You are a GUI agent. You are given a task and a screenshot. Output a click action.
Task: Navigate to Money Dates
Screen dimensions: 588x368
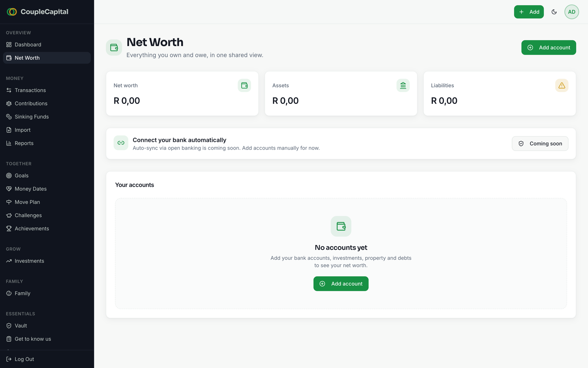coord(47,189)
